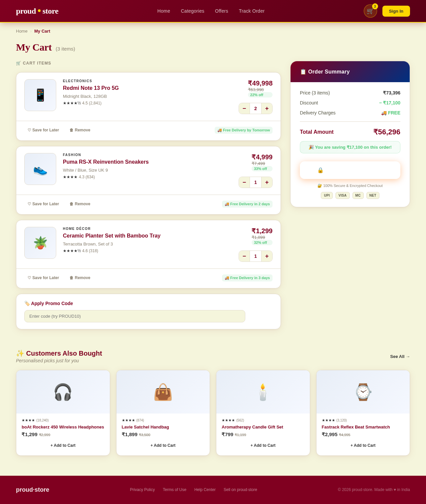Click the See All recommendations link

click(x=400, y=357)
